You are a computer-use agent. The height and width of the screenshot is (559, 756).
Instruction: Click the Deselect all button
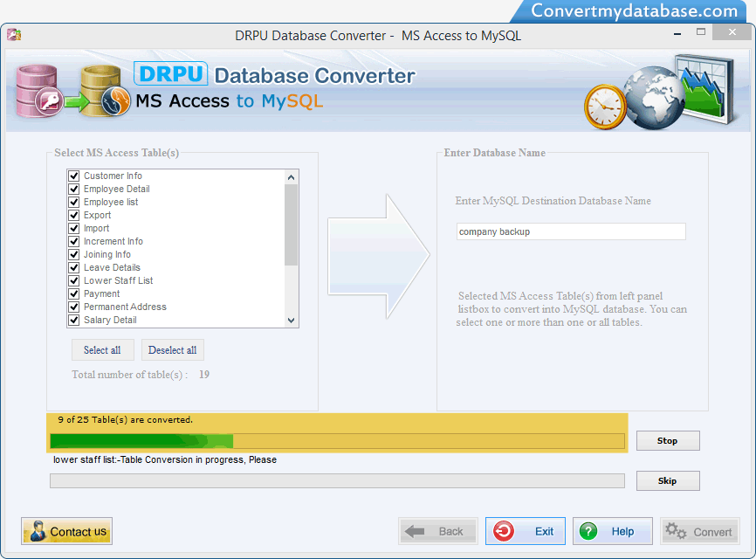173,350
